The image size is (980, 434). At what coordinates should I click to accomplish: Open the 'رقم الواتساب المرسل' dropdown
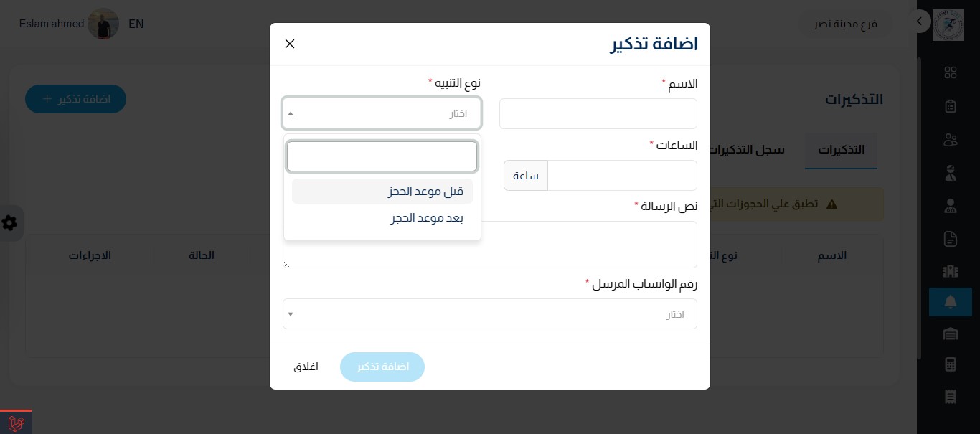(490, 314)
